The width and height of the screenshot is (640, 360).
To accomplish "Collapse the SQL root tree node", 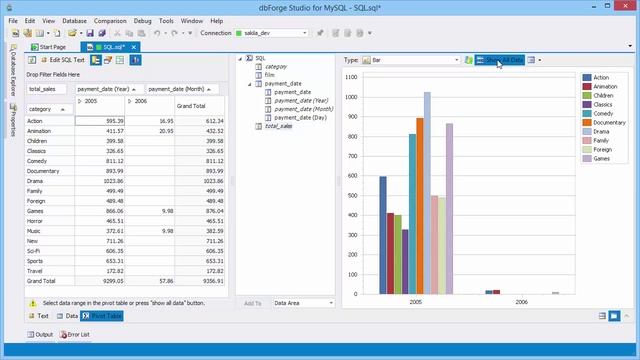I will click(x=240, y=59).
